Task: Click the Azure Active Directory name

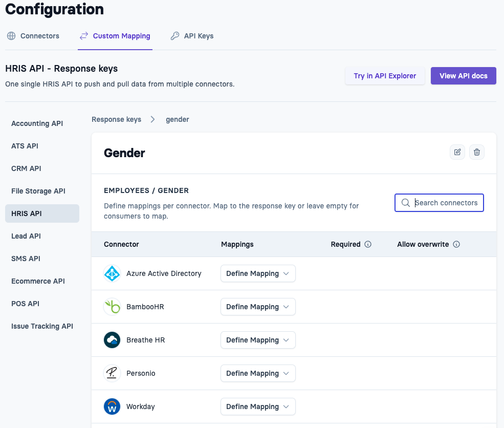Action: pyautogui.click(x=164, y=273)
